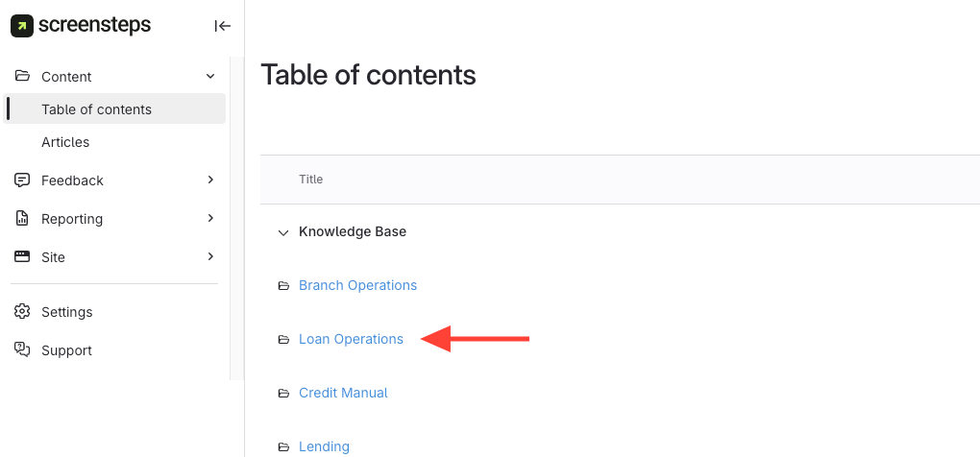Screen dimensions: 980x457
Task: Click the Content folder icon
Action: tap(22, 77)
